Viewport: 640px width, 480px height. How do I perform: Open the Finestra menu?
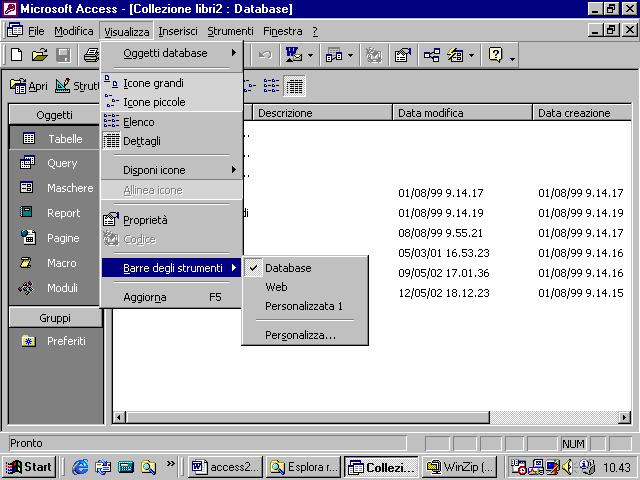pos(282,31)
